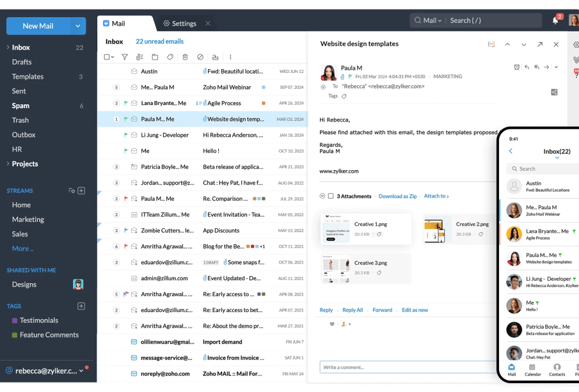Click the share icon in email preview
This screenshot has height=392, width=579.
point(554,92)
